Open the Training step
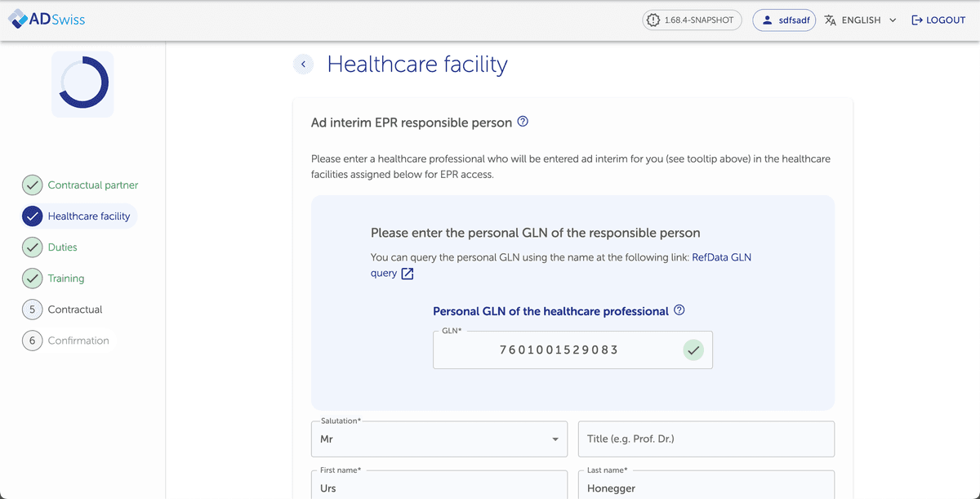980x499 pixels. click(x=65, y=278)
